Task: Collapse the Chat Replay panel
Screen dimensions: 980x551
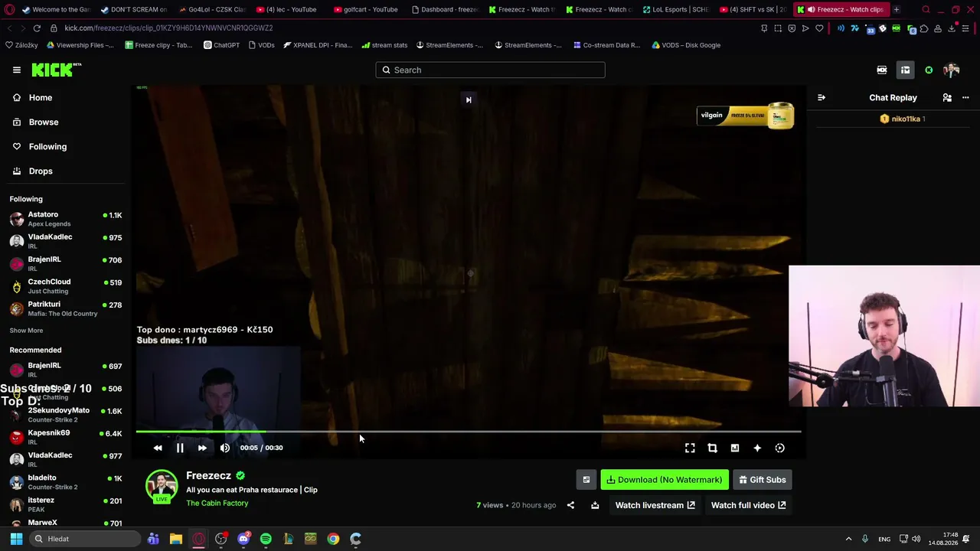Action: tap(822, 98)
